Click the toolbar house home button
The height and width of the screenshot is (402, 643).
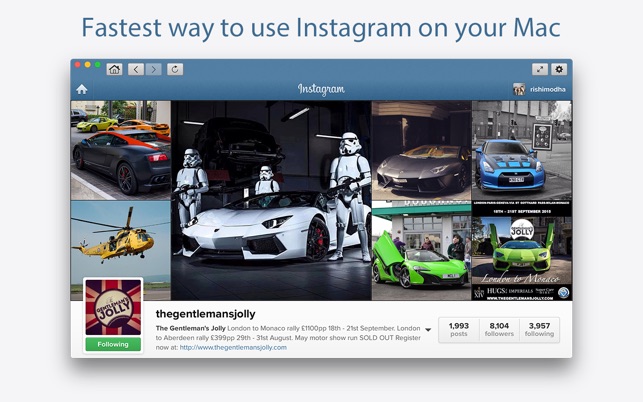[x=114, y=69]
